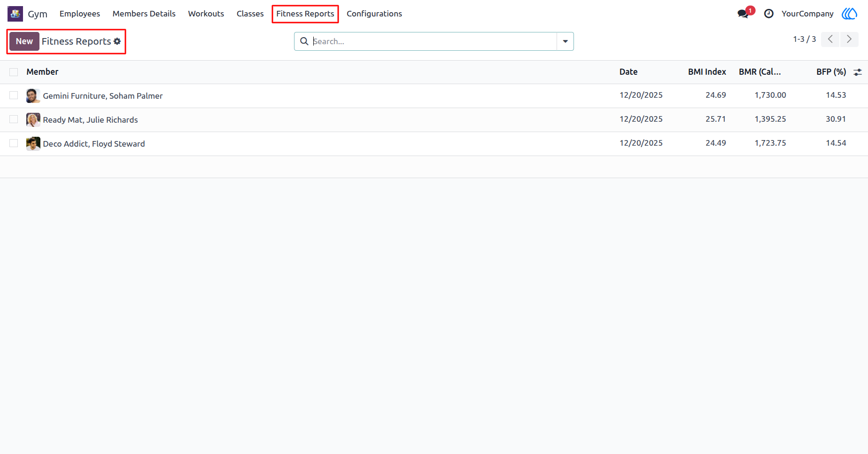868x454 pixels.
Task: Open the Fitness Reports menu
Action: pyautogui.click(x=305, y=14)
